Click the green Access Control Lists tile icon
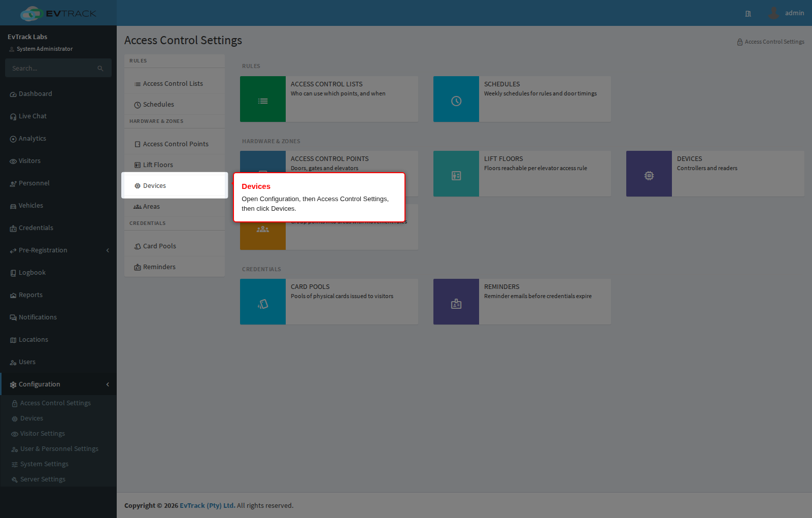Viewport: 812px width, 518px height. click(263, 99)
